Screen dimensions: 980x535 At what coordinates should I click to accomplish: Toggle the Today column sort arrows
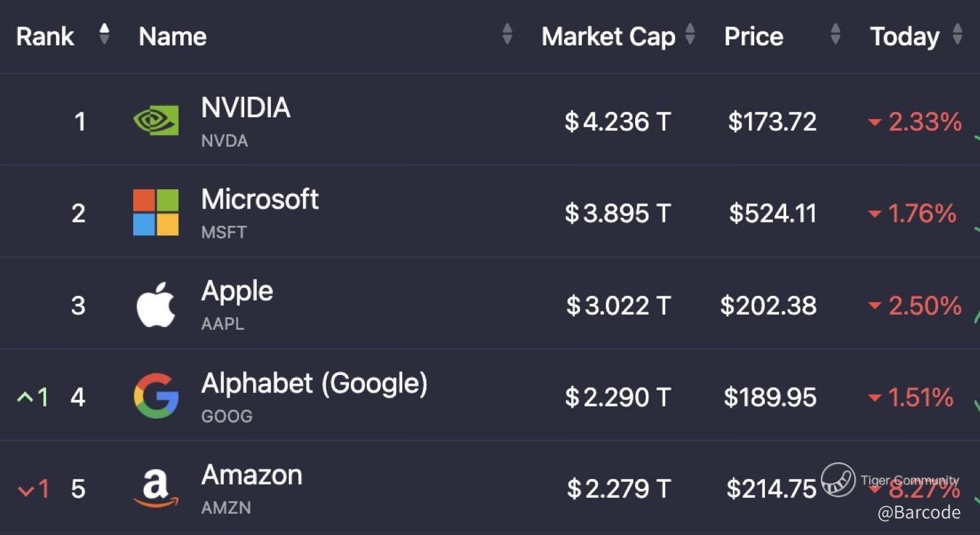tap(957, 34)
